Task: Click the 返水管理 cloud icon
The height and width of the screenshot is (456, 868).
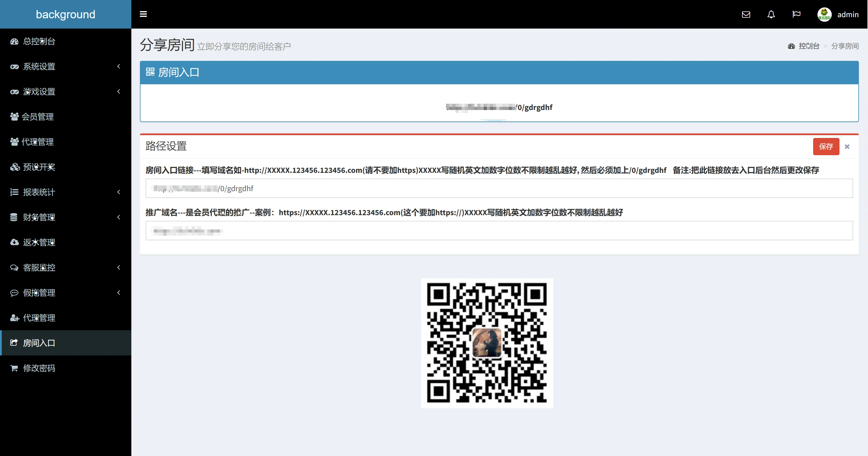Action: tap(14, 242)
